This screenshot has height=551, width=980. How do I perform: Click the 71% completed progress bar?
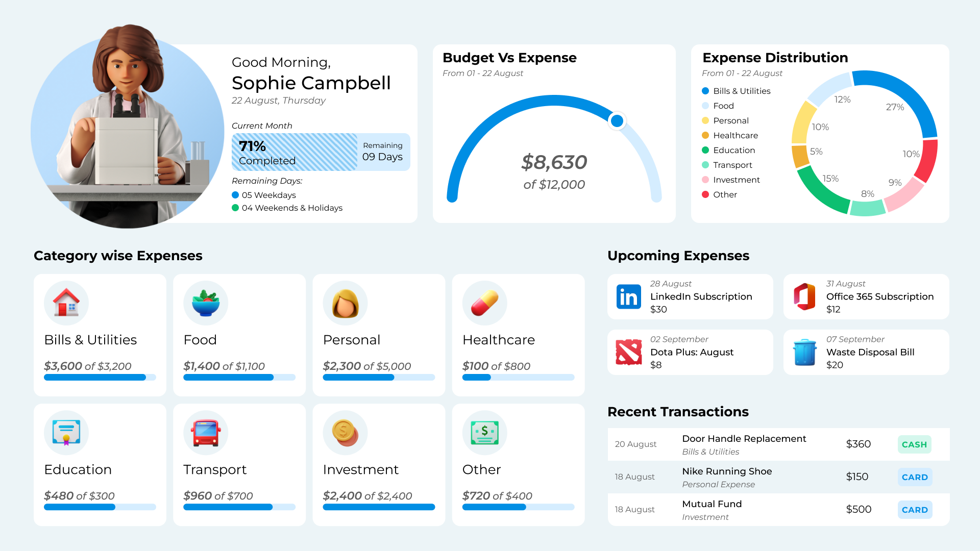click(320, 152)
